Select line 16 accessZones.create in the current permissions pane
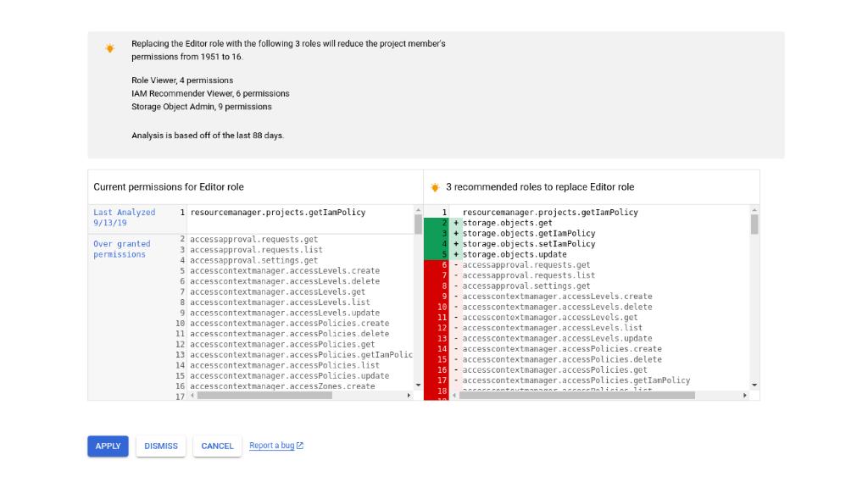The image size is (868, 488). pos(282,386)
